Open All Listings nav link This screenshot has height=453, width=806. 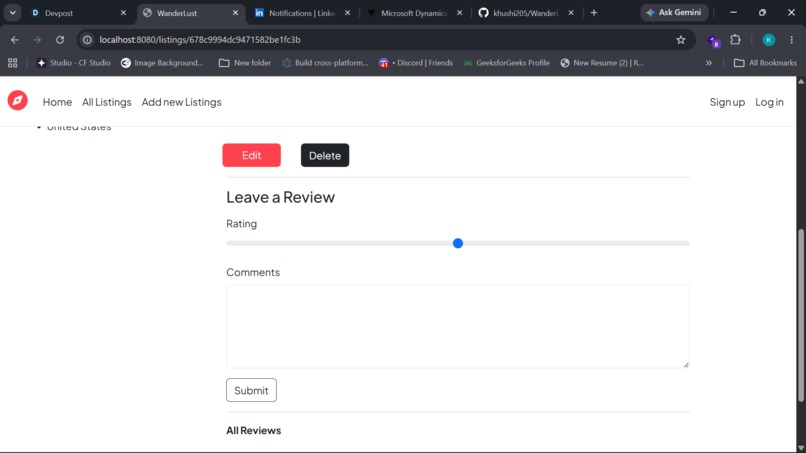coord(107,102)
